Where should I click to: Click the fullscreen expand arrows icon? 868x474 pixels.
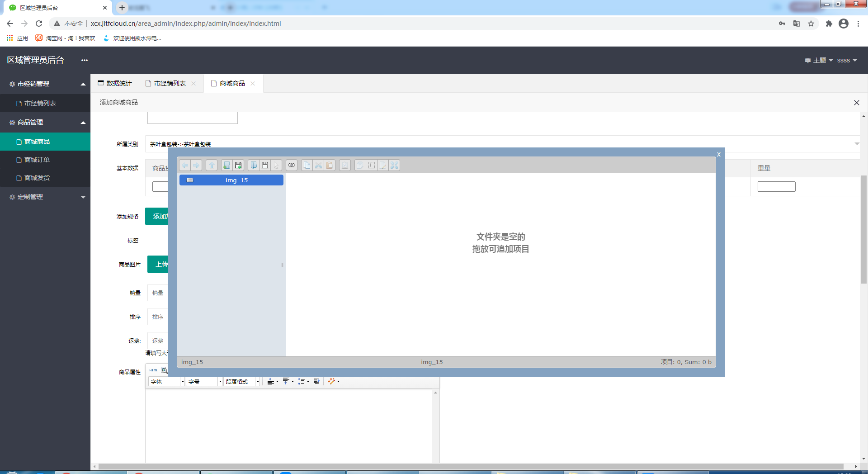point(394,166)
